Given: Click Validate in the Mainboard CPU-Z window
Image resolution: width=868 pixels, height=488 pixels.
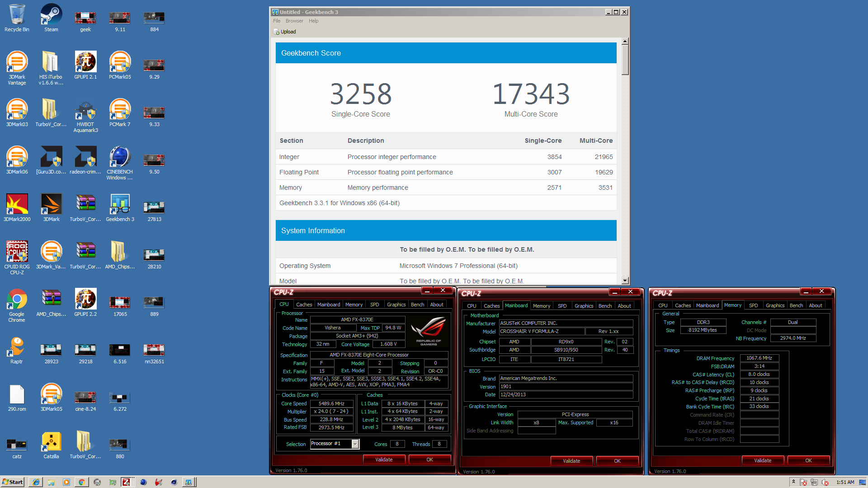Looking at the screenshot, I should pyautogui.click(x=571, y=461).
